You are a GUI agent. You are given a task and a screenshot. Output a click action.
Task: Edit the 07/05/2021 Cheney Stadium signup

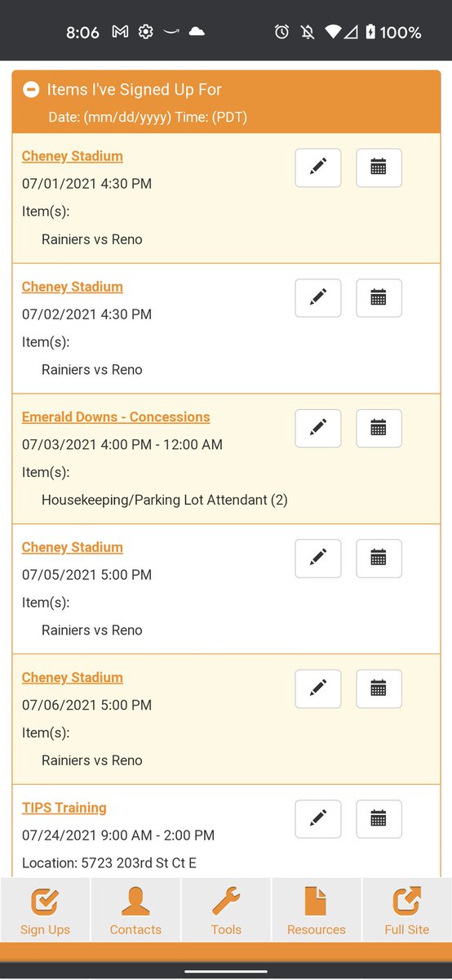318,558
